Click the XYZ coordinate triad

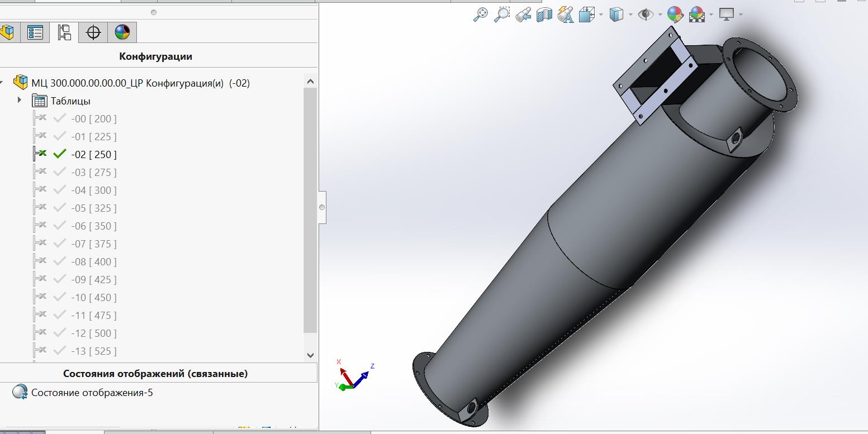(355, 375)
